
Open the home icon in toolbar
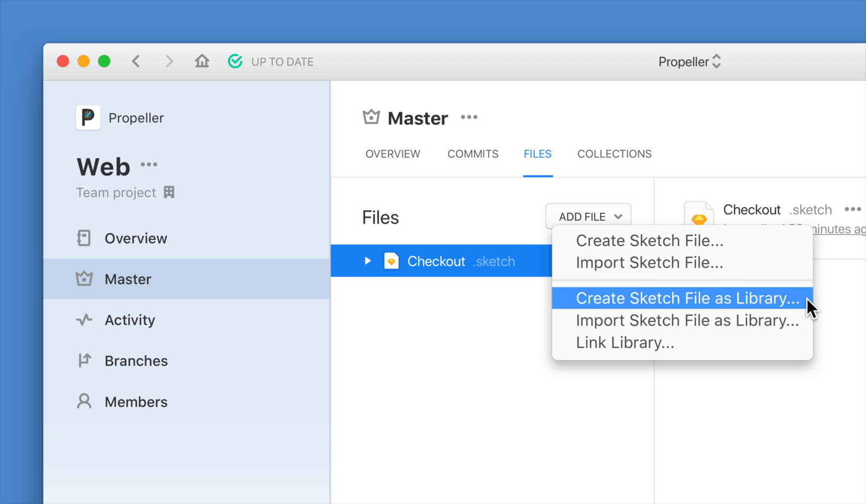click(202, 61)
